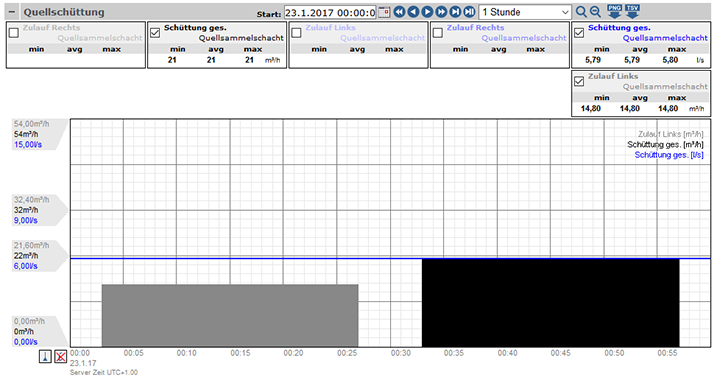Click the 'Server Zeit UTC+1.00' text
The height and width of the screenshot is (380, 720).
click(x=104, y=373)
